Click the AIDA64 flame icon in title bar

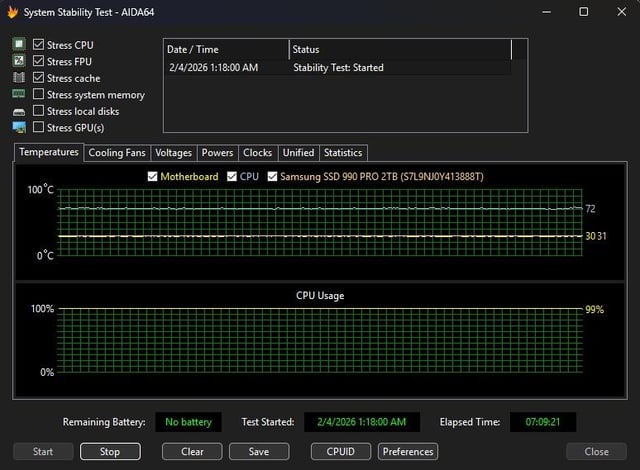[13, 11]
